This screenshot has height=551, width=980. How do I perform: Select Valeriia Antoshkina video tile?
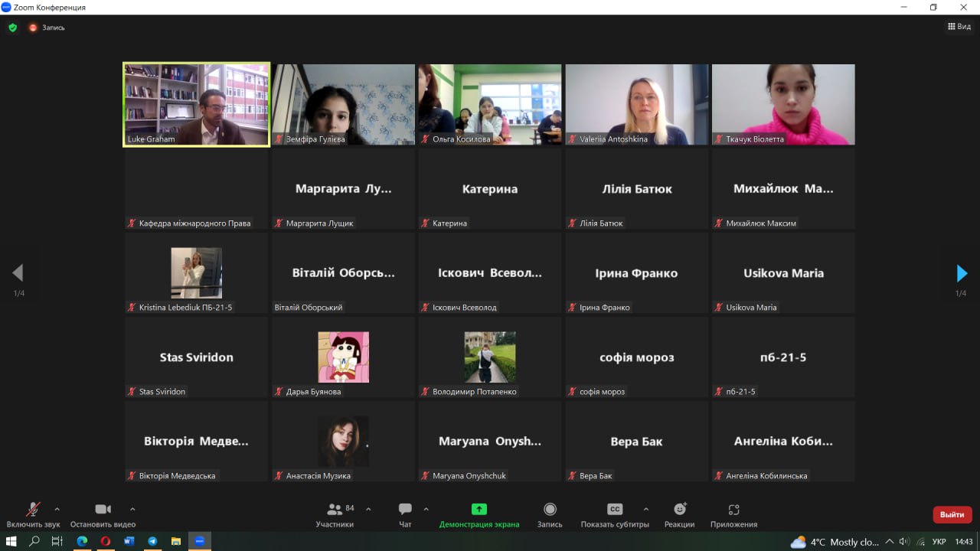click(x=637, y=104)
